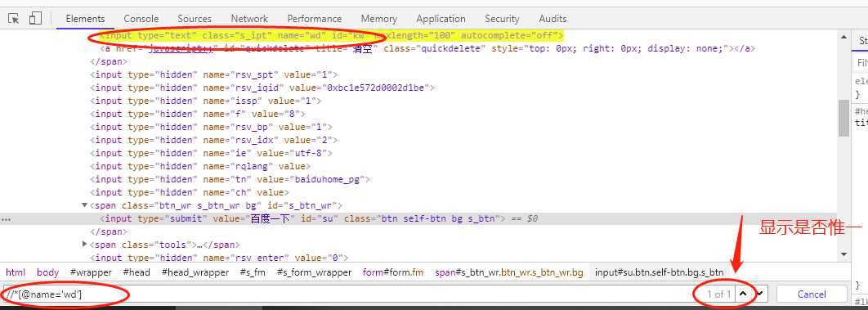The width and height of the screenshot is (868, 310).
Task: Select span#s_btn_wr breadcrumb
Action: (508, 272)
